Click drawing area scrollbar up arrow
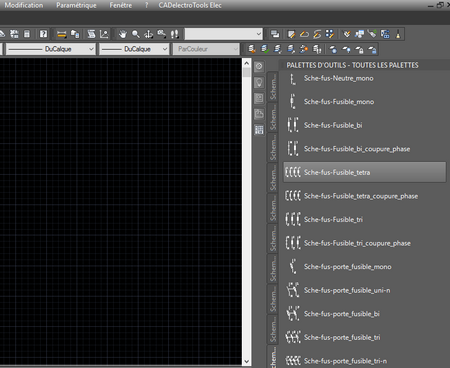Screen dimensions: 450x368 pos(246,63)
